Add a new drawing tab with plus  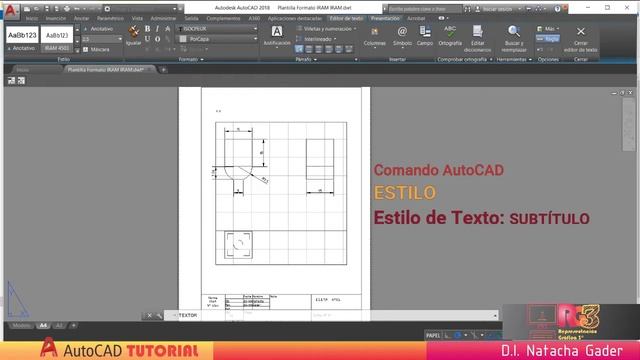click(163, 70)
